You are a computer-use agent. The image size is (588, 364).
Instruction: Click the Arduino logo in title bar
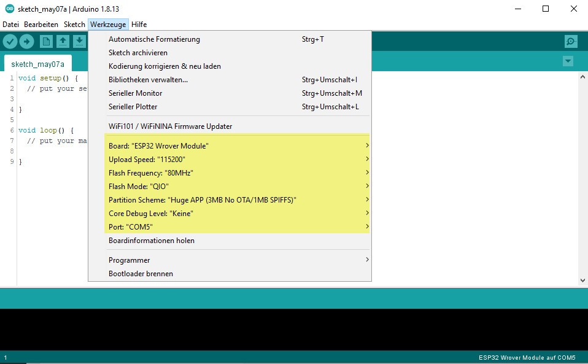click(9, 9)
